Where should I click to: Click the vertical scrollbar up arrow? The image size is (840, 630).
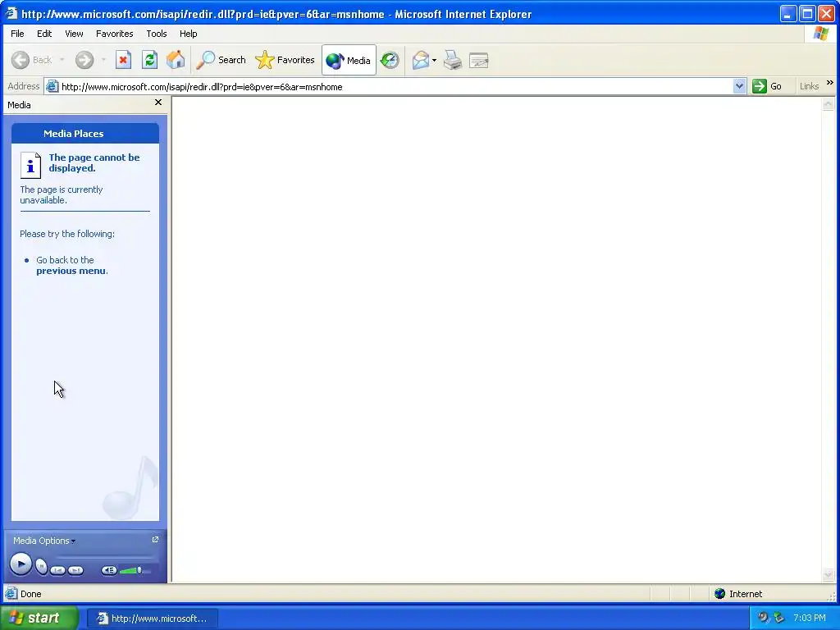tap(829, 104)
